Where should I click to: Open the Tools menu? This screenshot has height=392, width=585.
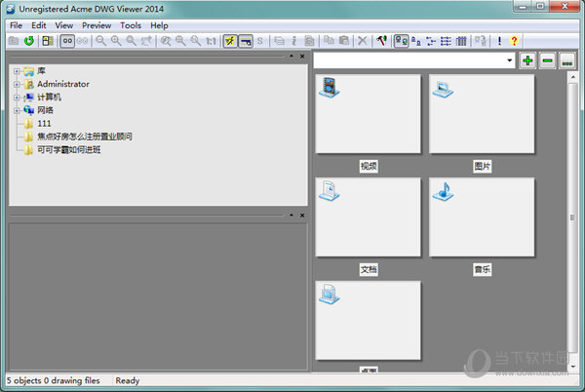coord(131,25)
